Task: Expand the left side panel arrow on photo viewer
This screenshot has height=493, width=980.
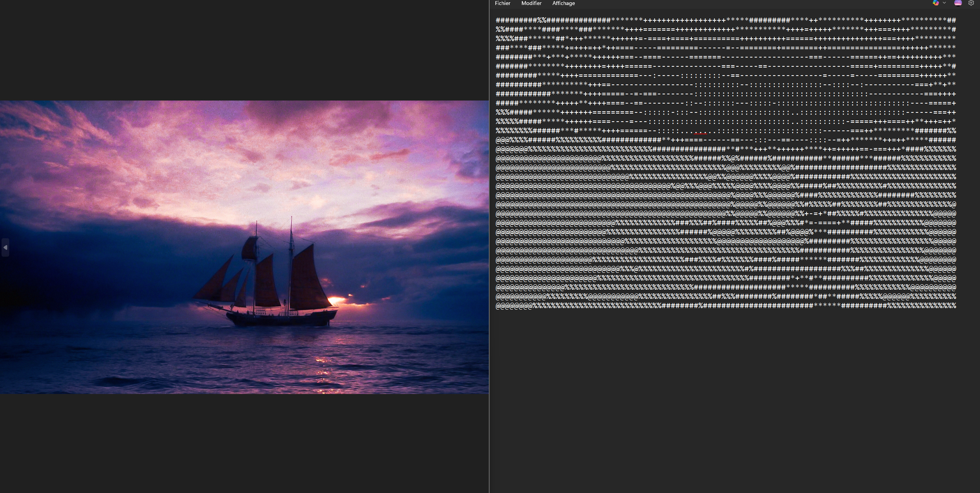Action: click(5, 247)
